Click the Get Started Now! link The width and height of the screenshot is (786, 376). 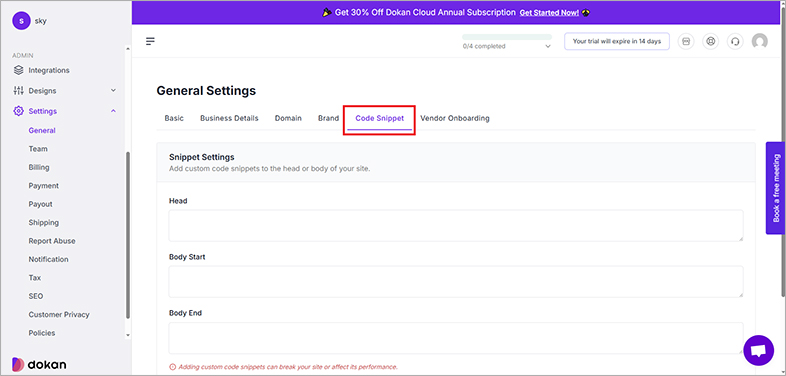click(x=549, y=13)
